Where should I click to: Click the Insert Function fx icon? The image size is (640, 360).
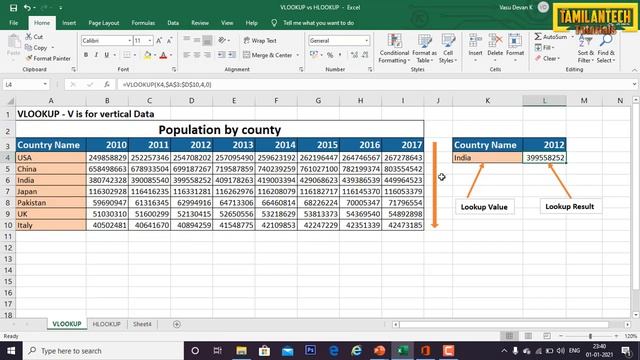point(107,84)
